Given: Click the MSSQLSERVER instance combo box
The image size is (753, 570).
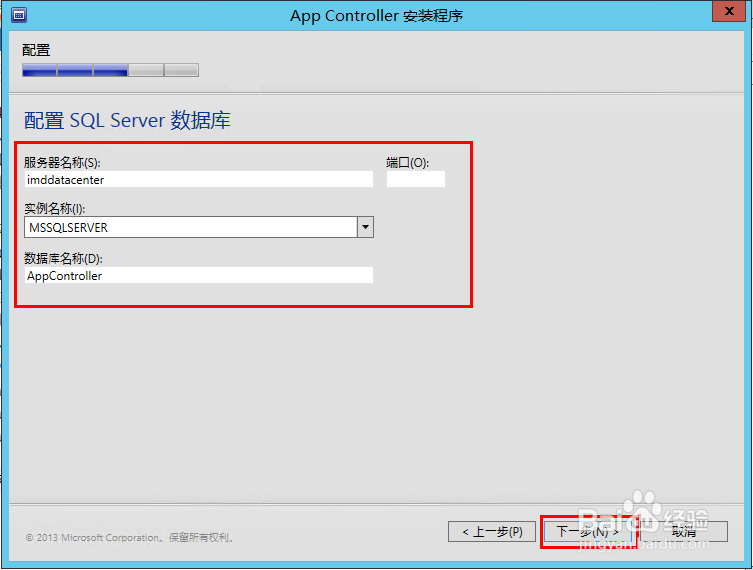Looking at the screenshot, I should tap(199, 227).
